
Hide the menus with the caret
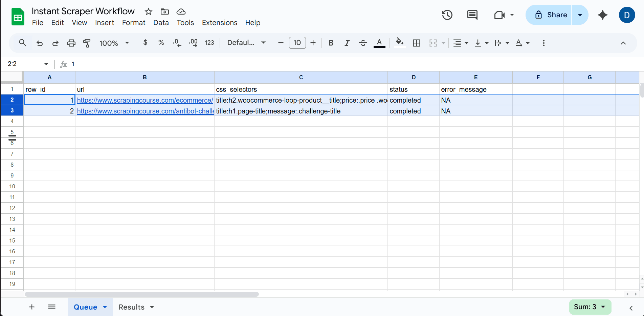[623, 43]
